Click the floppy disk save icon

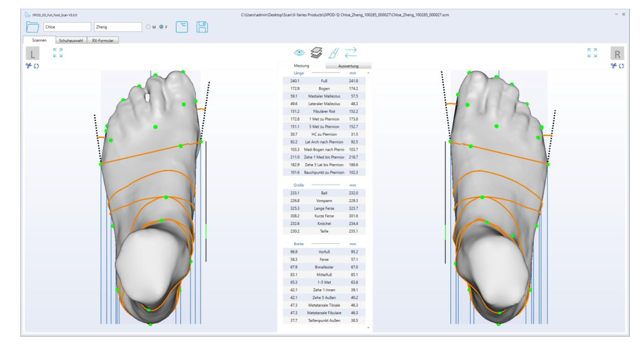[202, 27]
